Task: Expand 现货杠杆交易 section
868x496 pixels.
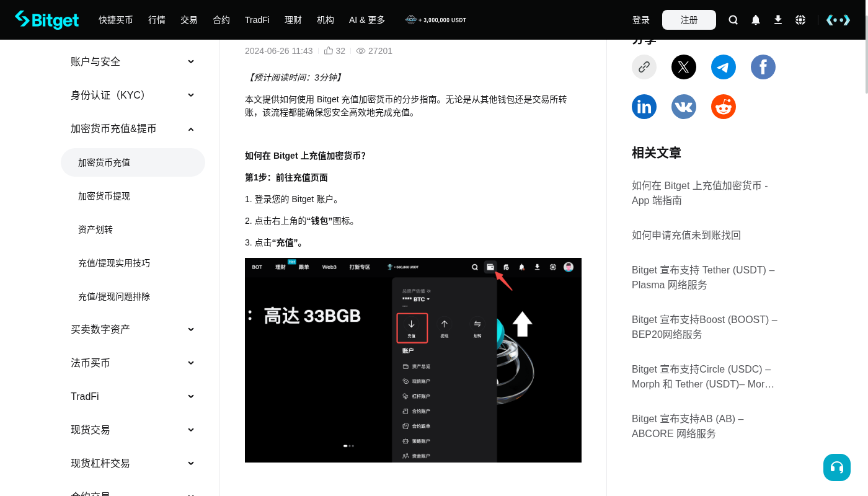Action: pyautogui.click(x=133, y=463)
